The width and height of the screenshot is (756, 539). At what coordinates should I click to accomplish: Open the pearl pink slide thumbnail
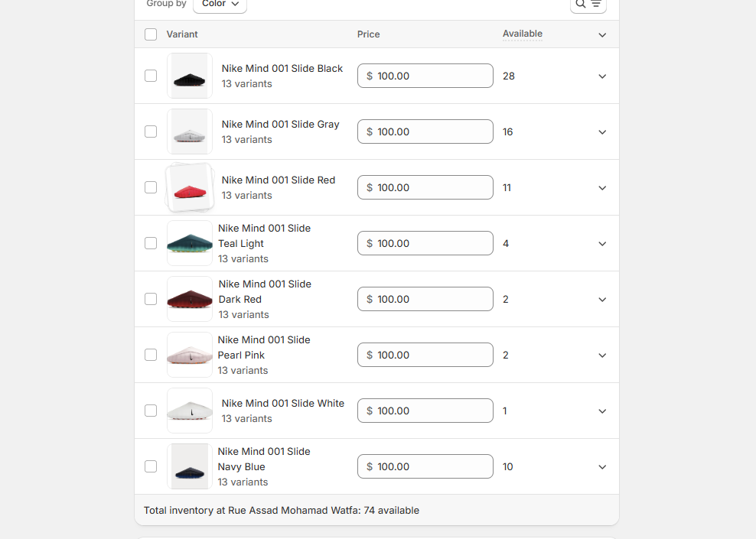[190, 355]
